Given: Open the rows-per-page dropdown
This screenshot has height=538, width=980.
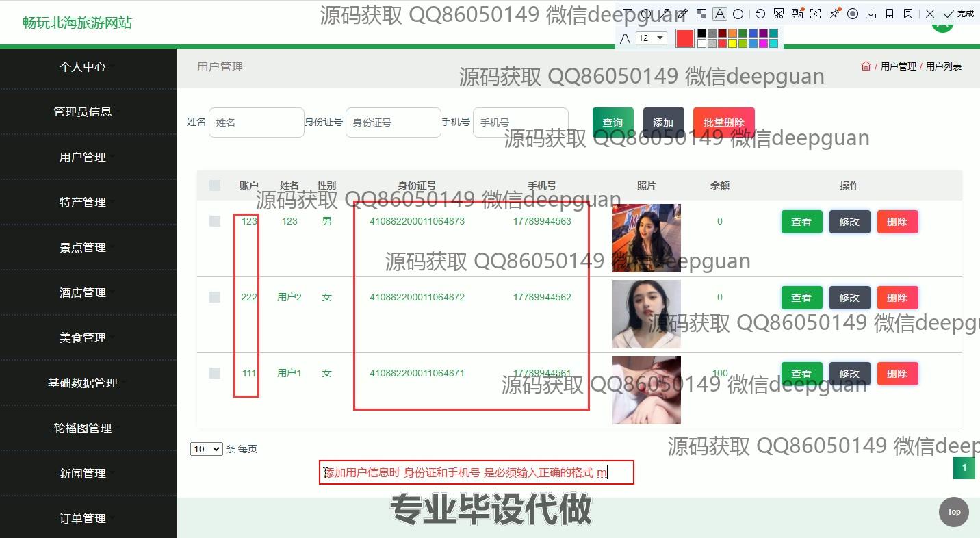Looking at the screenshot, I should point(206,449).
